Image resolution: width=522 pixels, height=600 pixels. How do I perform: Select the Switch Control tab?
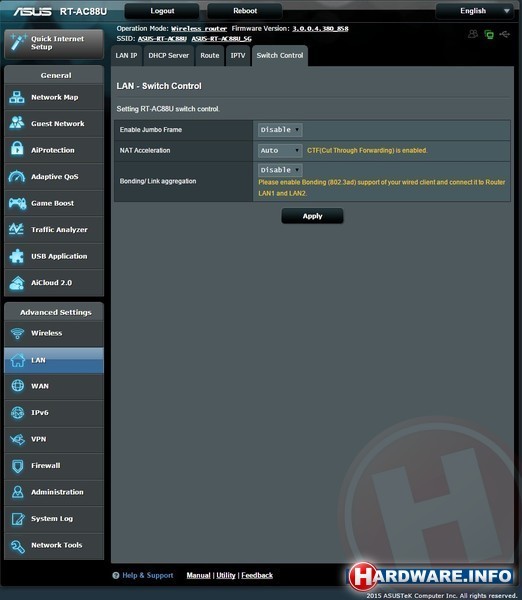click(x=280, y=55)
